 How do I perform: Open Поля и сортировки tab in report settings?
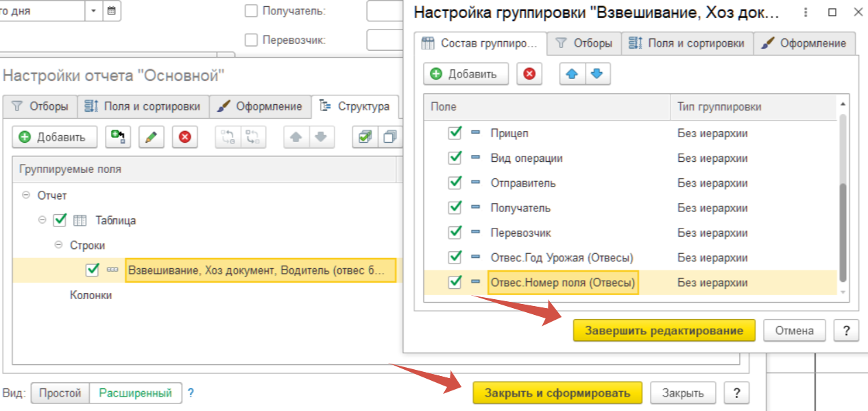click(x=143, y=106)
